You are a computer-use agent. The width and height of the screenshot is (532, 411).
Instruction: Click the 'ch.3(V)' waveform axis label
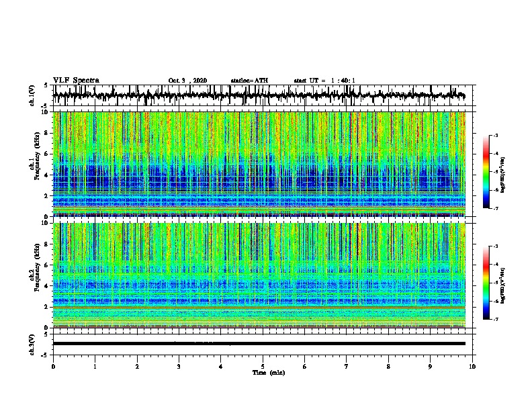pos(32,345)
